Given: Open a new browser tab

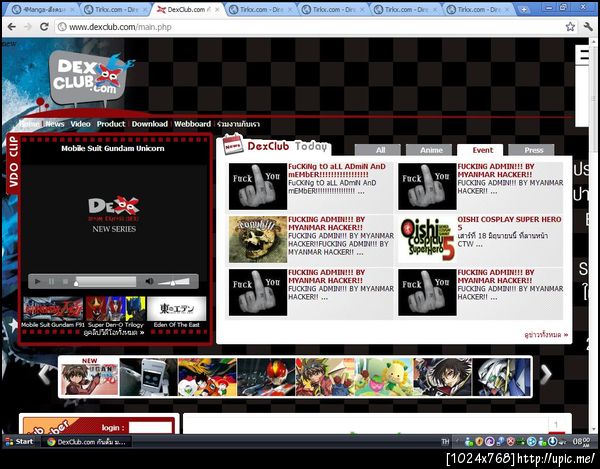Looking at the screenshot, I should pyautogui.click(x=524, y=10).
